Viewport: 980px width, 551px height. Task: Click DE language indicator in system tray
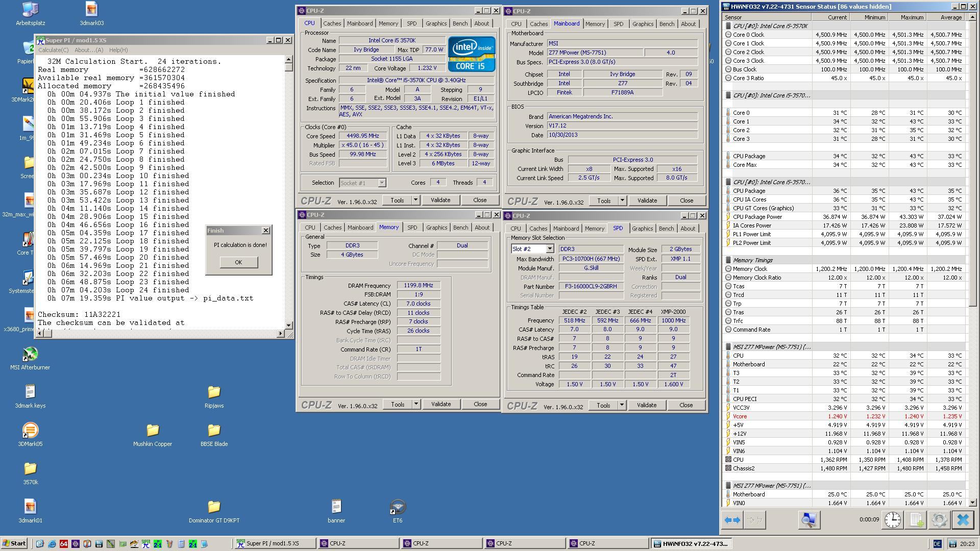tap(937, 544)
